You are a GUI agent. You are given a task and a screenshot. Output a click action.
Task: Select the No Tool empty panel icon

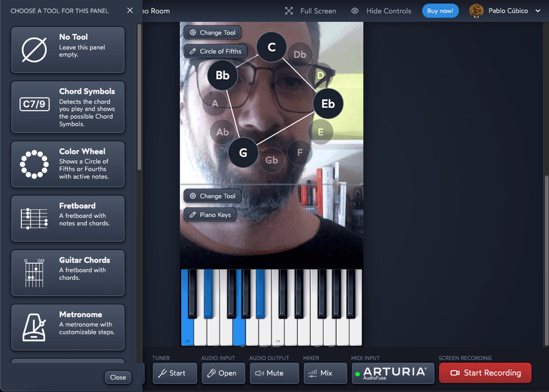(34, 50)
